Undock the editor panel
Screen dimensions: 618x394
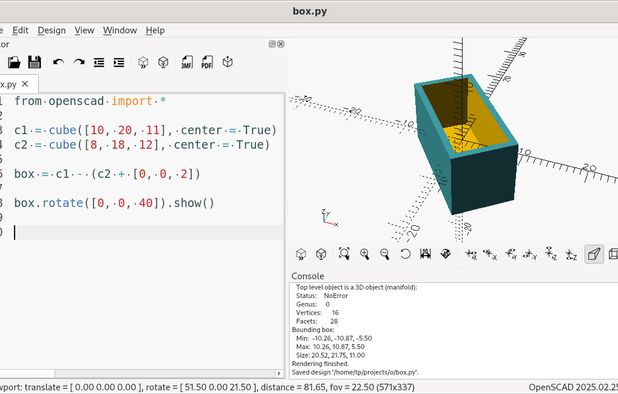point(272,44)
